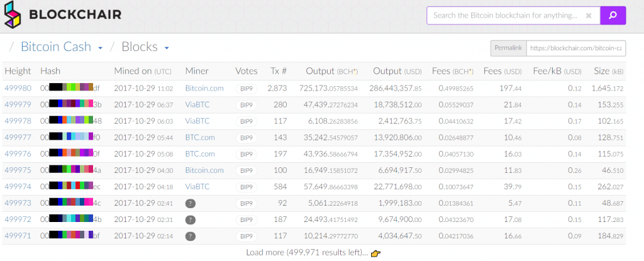The height and width of the screenshot is (261, 644).
Task: Open Bitcoin.com miner for block 499975
Action: [x=204, y=170]
